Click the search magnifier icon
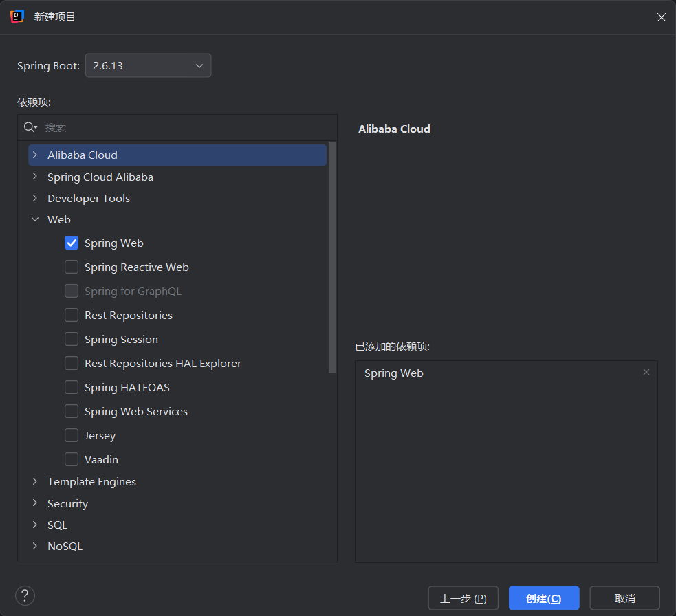 click(30, 127)
